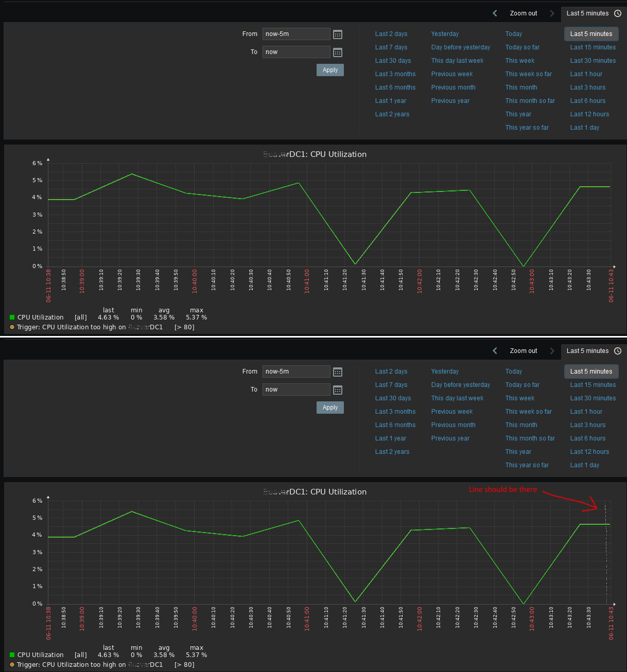Select Last 30 days in upper screenshot
Viewport: 627px width, 672px height.
pos(393,61)
